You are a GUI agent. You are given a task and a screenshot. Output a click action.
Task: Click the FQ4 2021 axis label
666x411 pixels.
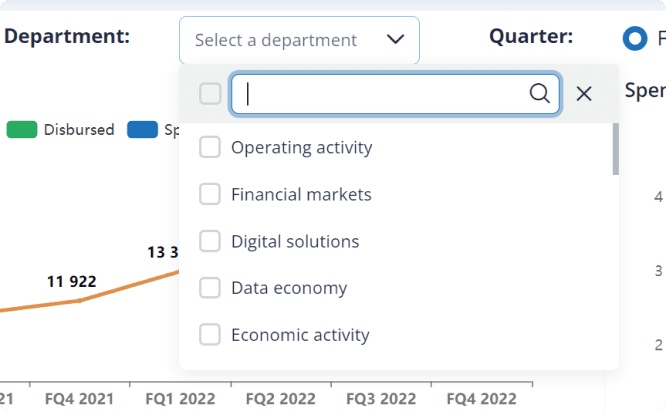(x=80, y=398)
